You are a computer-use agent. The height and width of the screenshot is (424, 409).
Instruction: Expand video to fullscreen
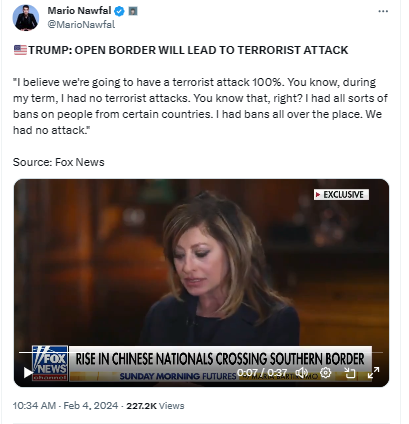373,373
